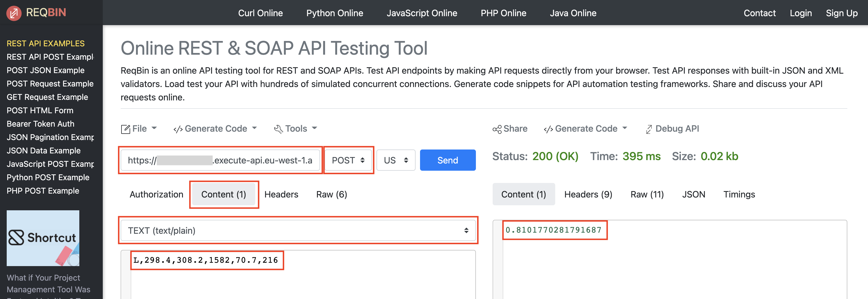
Task: Open GET Request Example sidebar link
Action: [x=47, y=97]
